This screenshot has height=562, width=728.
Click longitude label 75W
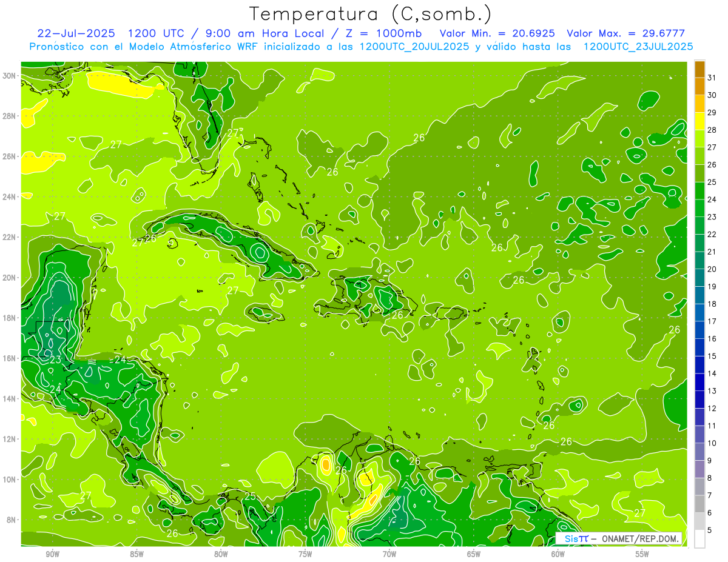click(x=305, y=554)
